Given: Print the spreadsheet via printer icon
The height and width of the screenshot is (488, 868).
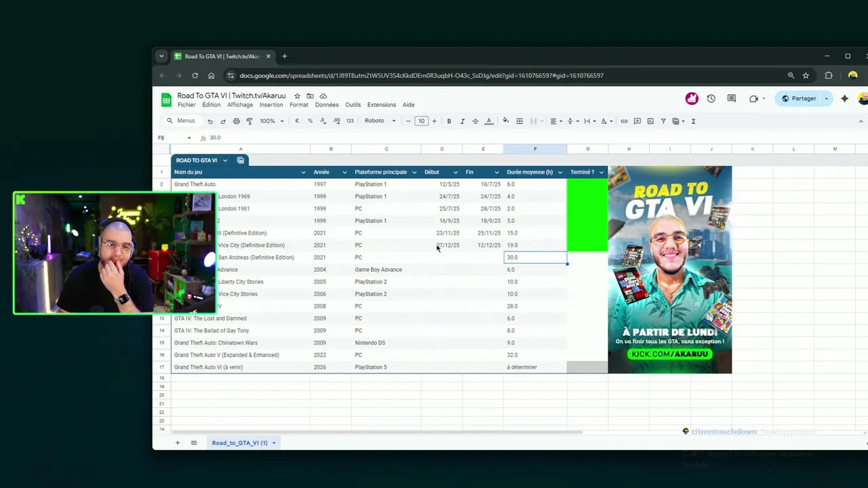Looking at the screenshot, I should tap(236, 121).
